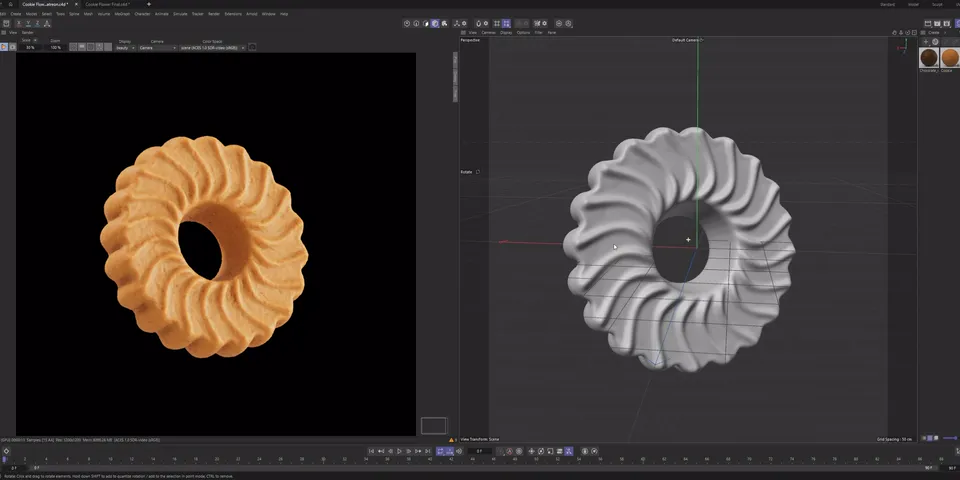Image resolution: width=960 pixels, height=480 pixels.
Task: Click the render region thumbnail rectangle
Action: click(x=433, y=426)
